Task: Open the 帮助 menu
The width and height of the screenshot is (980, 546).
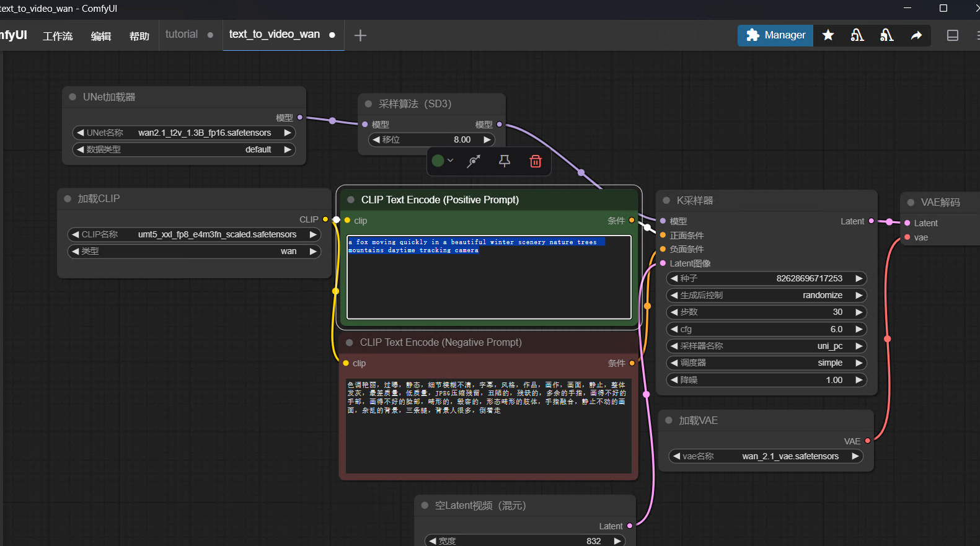Action: (139, 36)
